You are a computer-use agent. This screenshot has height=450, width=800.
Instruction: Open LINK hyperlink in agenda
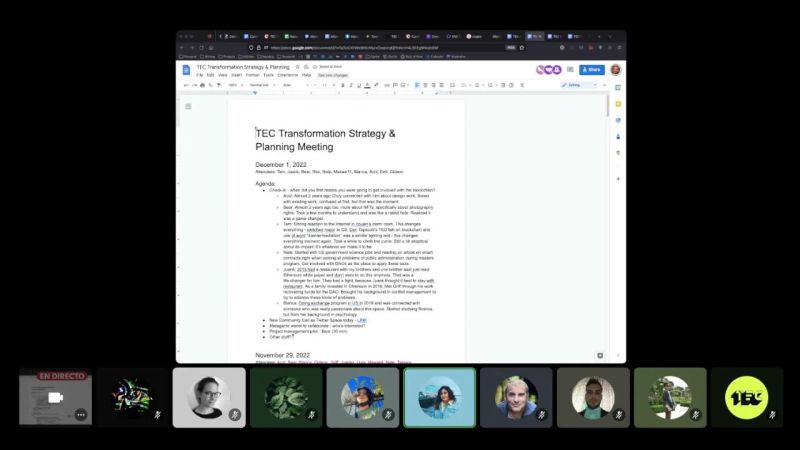tap(362, 320)
